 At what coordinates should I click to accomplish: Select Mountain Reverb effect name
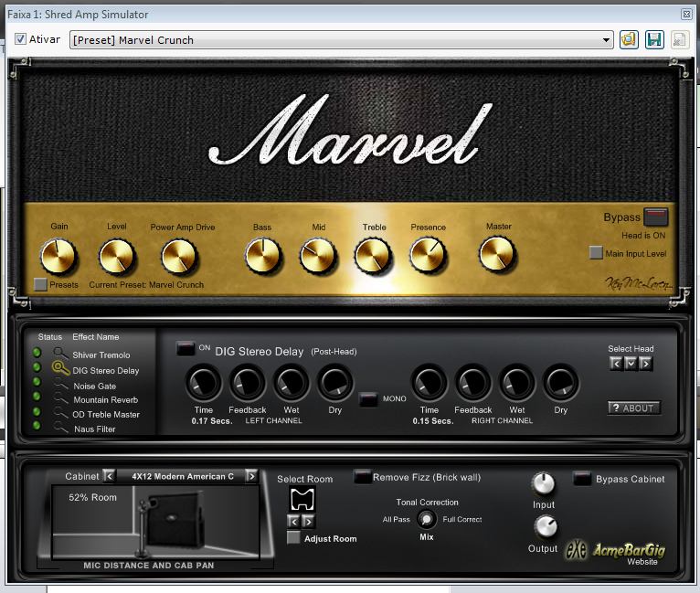coord(106,400)
